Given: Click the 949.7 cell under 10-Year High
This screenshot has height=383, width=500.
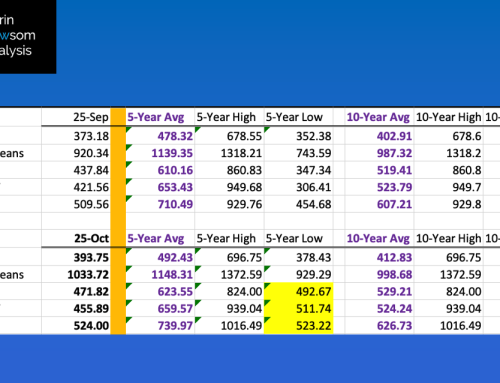Looking at the screenshot, I should tap(448, 187).
